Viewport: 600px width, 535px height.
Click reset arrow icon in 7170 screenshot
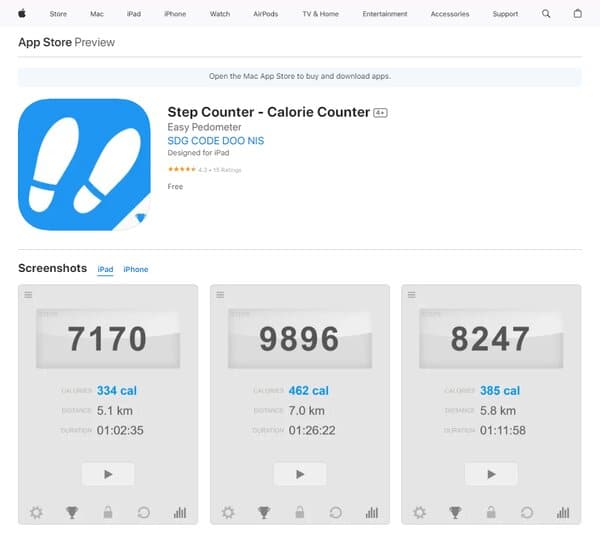pos(143,512)
